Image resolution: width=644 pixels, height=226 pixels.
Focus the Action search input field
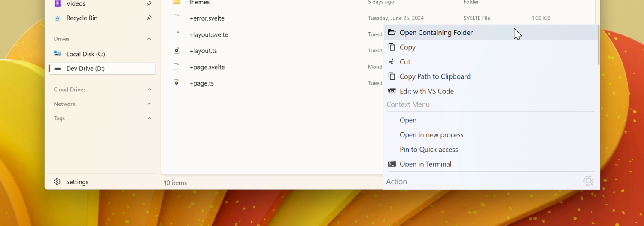[x=494, y=181]
